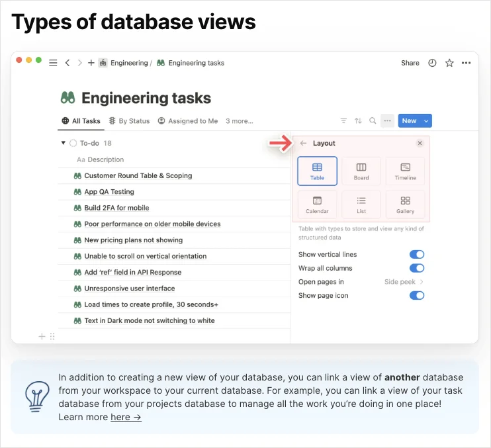Viewport: 491px width, 448px height.
Task: Select the List layout option
Action: tap(361, 204)
